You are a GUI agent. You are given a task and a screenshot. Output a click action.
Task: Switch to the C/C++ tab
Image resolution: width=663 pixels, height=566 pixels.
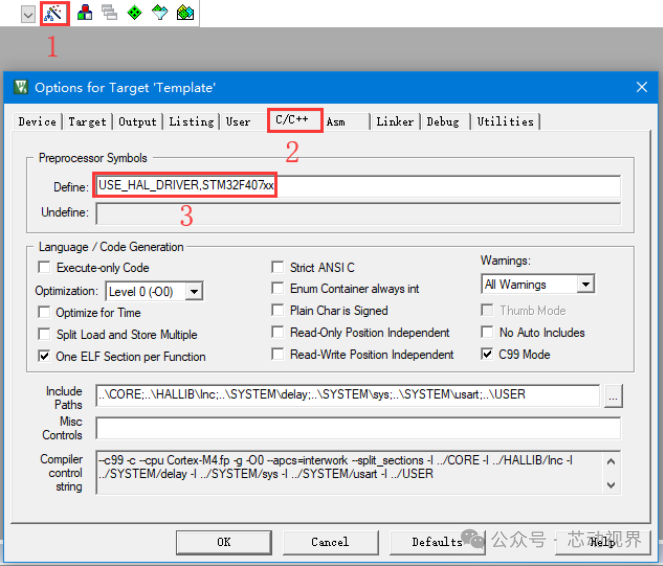(x=292, y=120)
